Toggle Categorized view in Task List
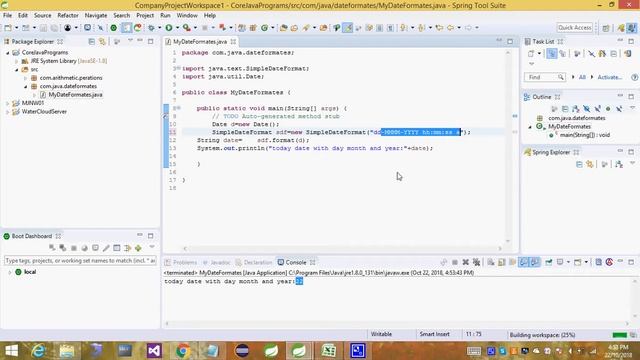Image resolution: width=640 pixels, height=360 pixels. coord(551,53)
